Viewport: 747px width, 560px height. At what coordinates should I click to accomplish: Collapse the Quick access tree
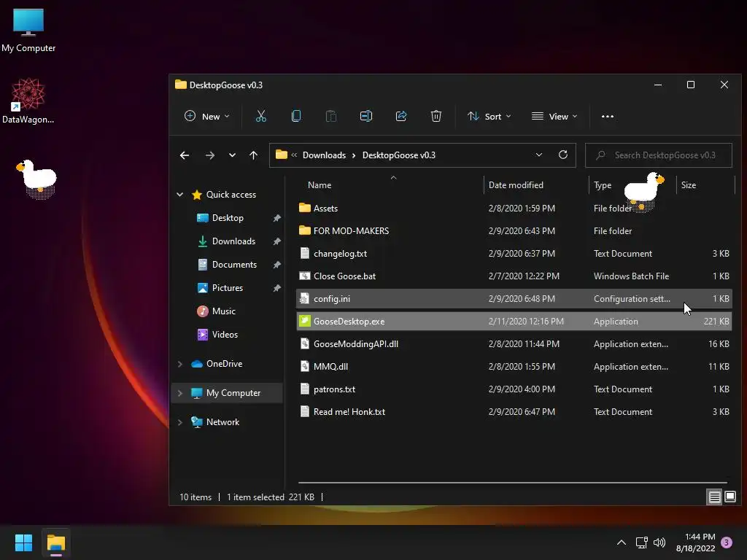pyautogui.click(x=180, y=194)
